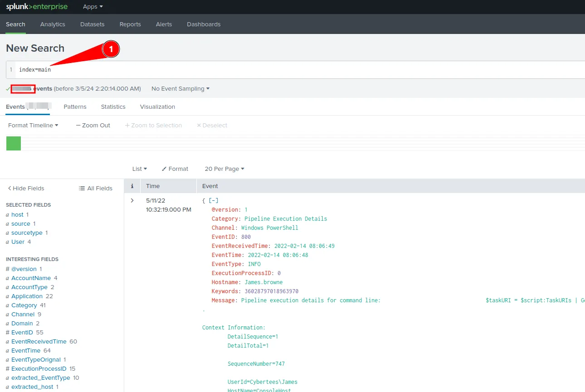Open the All Fields dialog
This screenshot has width=585, height=392.
click(x=95, y=188)
